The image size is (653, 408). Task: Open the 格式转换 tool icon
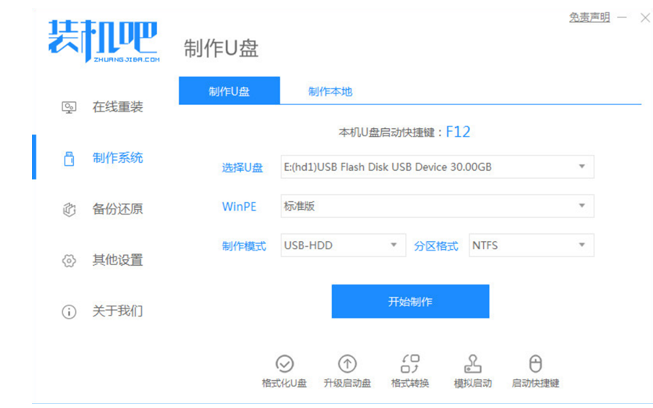(x=410, y=363)
